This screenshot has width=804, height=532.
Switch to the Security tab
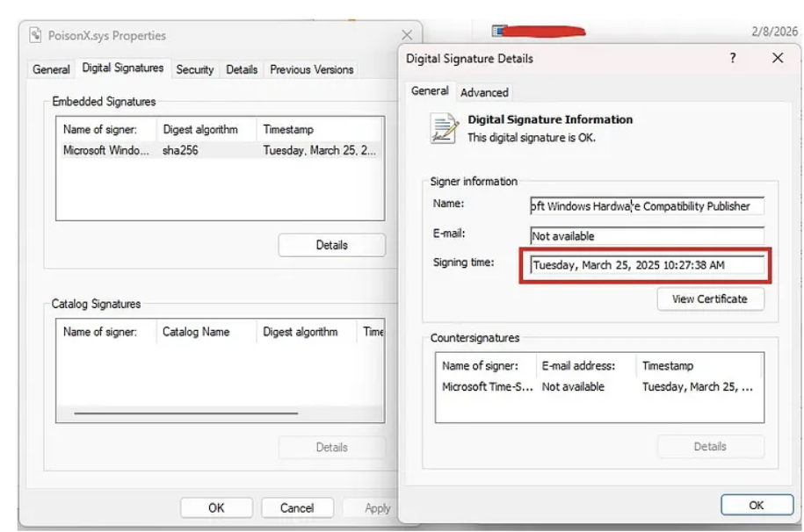click(194, 69)
